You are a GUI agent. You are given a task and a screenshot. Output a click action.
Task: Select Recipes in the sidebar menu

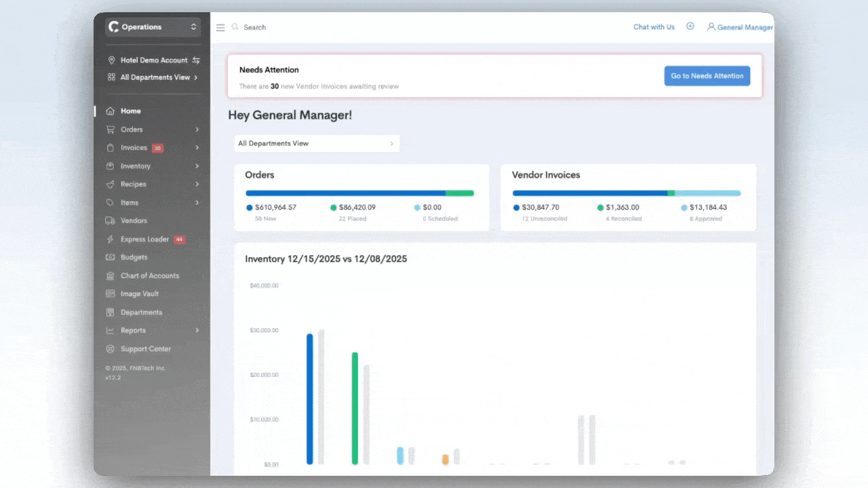[133, 184]
